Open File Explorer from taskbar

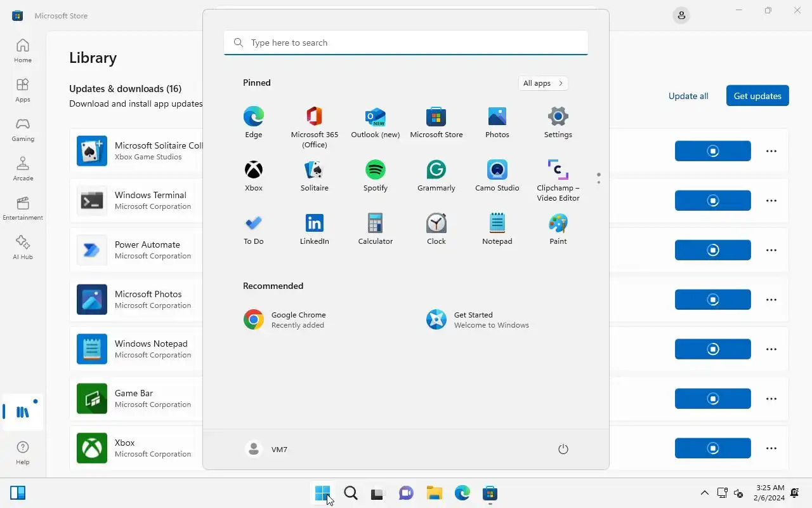tap(435, 493)
